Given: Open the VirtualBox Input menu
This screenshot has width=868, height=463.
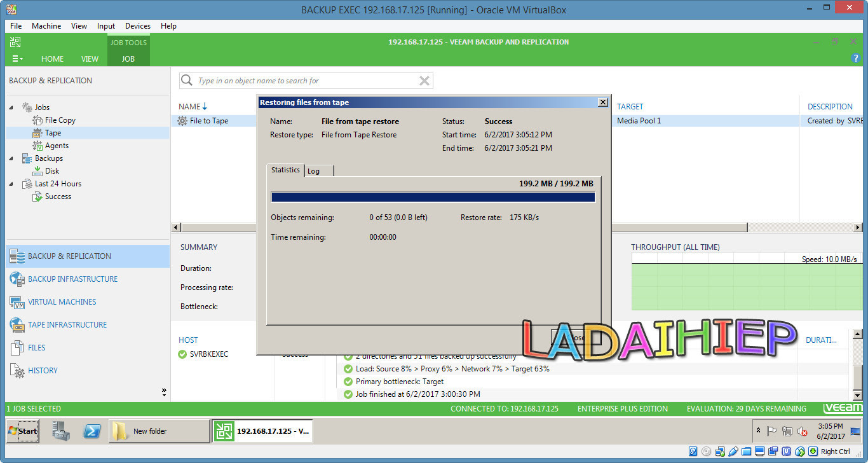Looking at the screenshot, I should click(106, 26).
